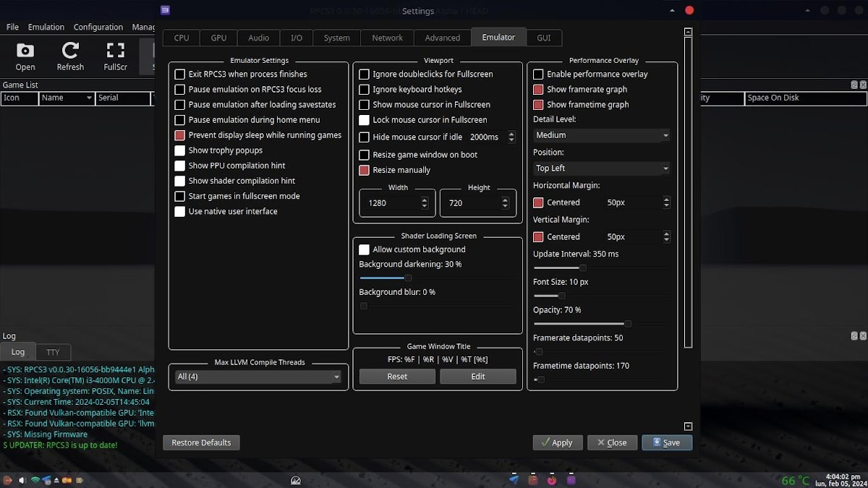Viewport: 868px width, 488px height.
Task: Check Enable performance overlay
Action: pyautogui.click(x=538, y=74)
